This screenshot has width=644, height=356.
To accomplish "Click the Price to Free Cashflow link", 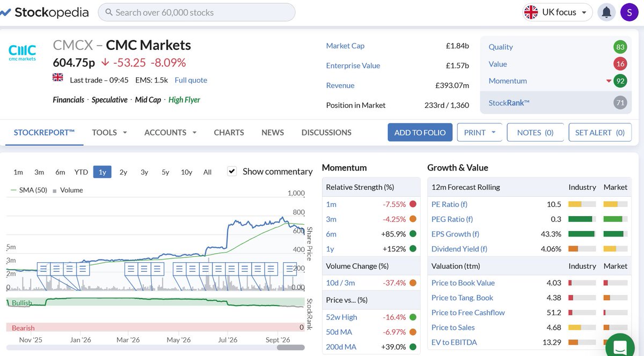I will pyautogui.click(x=468, y=313).
